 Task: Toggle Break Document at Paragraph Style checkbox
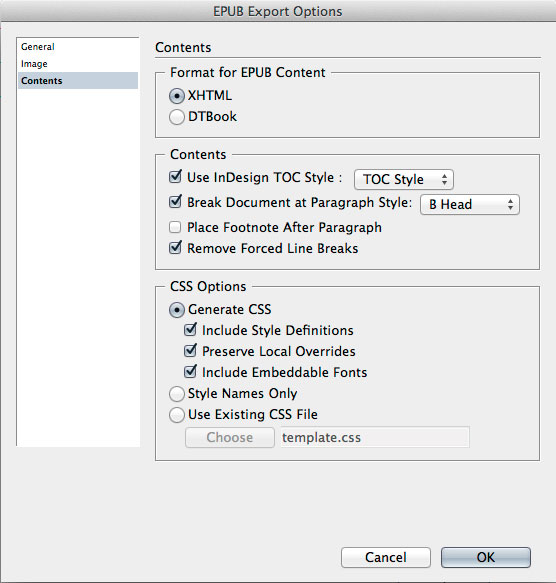coord(175,202)
